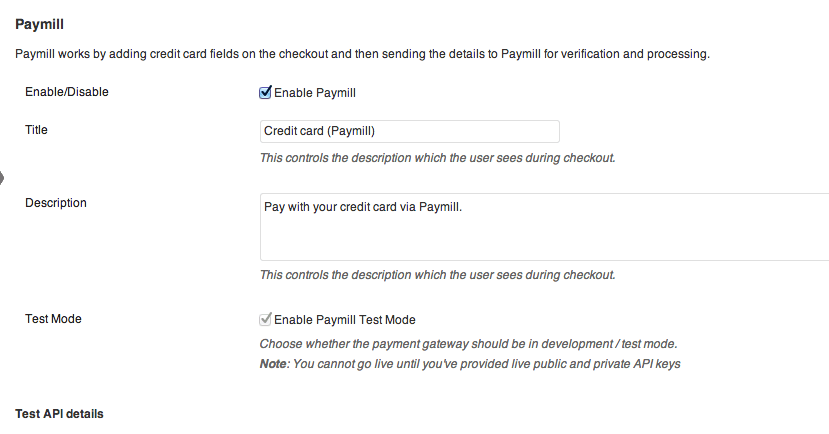Image resolution: width=829 pixels, height=434 pixels.
Task: Click the 'Test Mode' row label
Action: coord(53,319)
